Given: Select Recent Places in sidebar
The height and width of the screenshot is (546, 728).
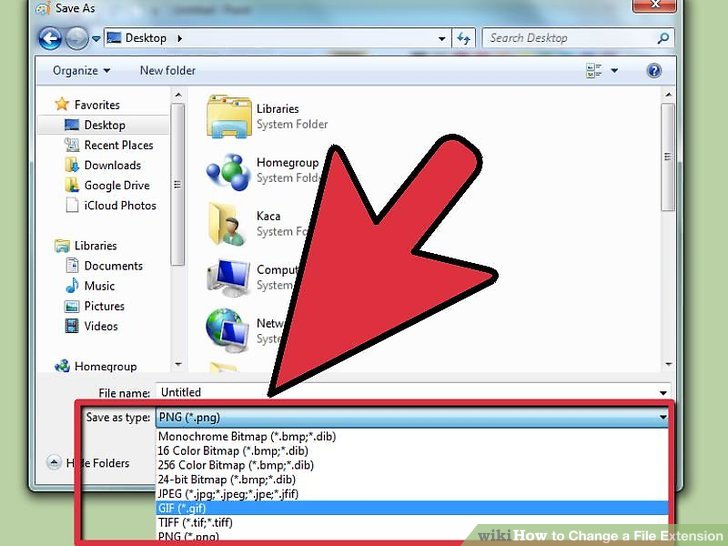Looking at the screenshot, I should [x=118, y=145].
